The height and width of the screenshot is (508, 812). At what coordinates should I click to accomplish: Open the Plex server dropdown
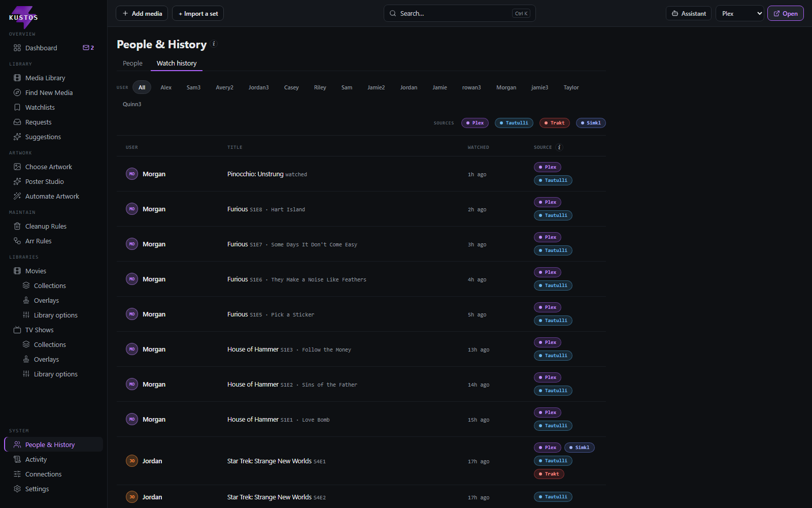[740, 14]
